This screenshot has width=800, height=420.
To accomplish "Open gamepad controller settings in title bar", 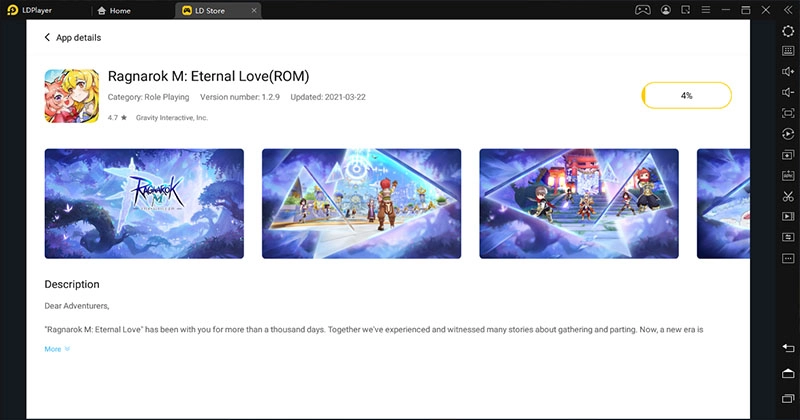I will tap(642, 10).
